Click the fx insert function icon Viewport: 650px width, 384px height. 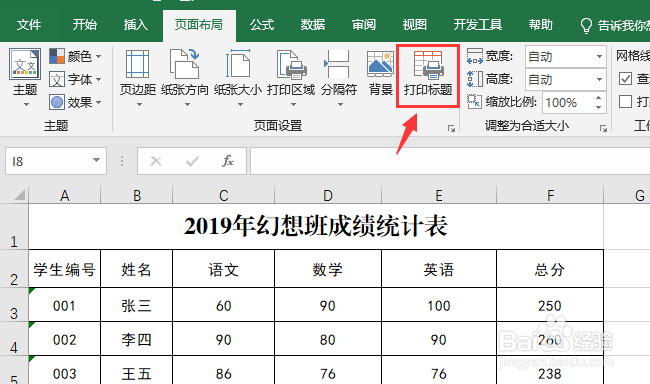point(228,161)
